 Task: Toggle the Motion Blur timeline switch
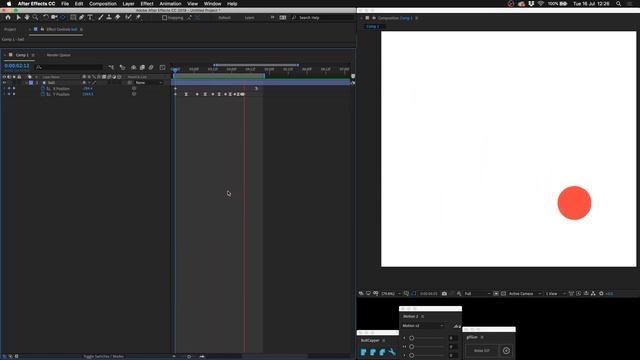tap(151, 67)
